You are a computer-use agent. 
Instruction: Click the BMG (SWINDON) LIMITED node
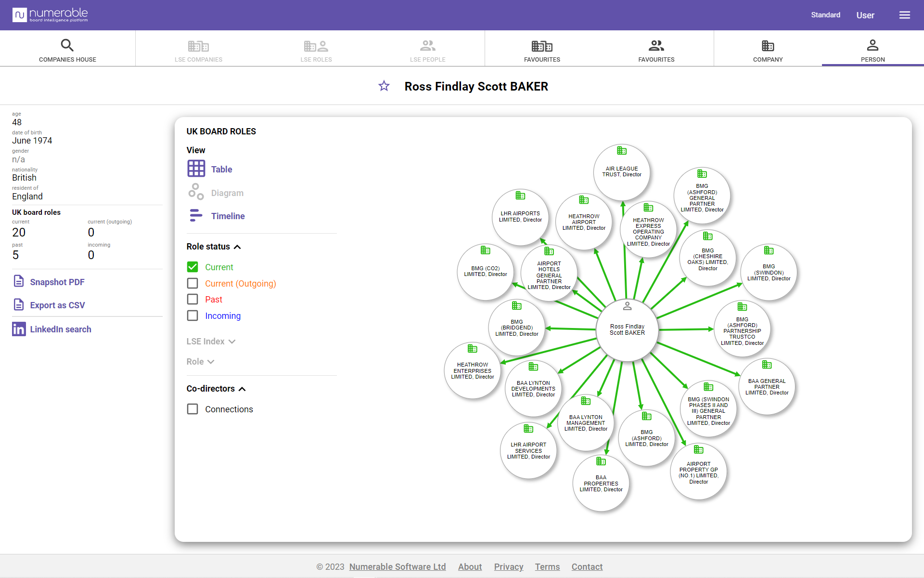(x=769, y=272)
